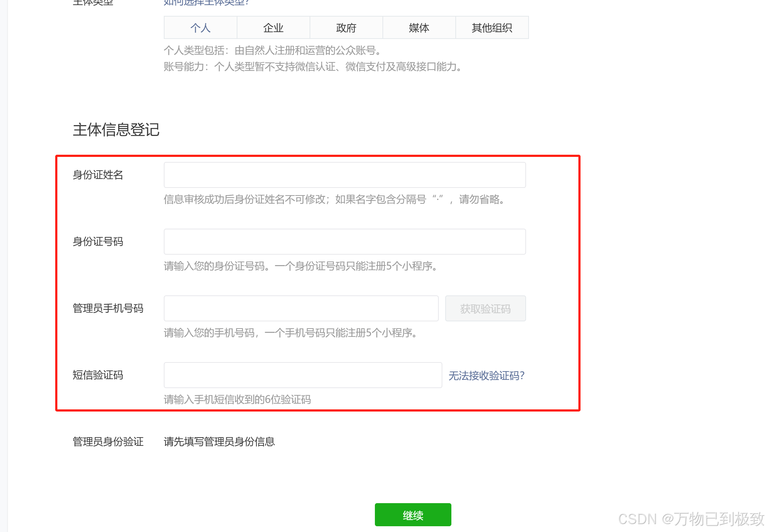This screenshot has height=532, width=766.
Task: Focus the 管理员手机号码 input field
Action: 301,308
